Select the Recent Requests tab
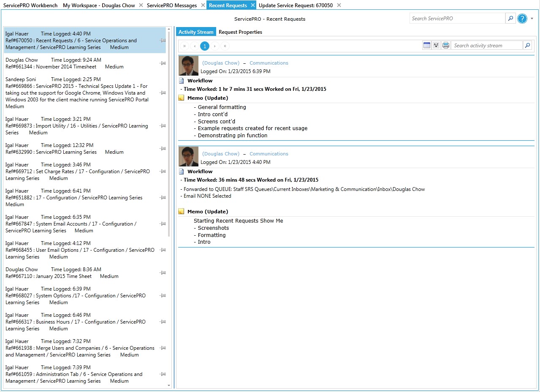This screenshot has height=392, width=540. tap(228, 5)
